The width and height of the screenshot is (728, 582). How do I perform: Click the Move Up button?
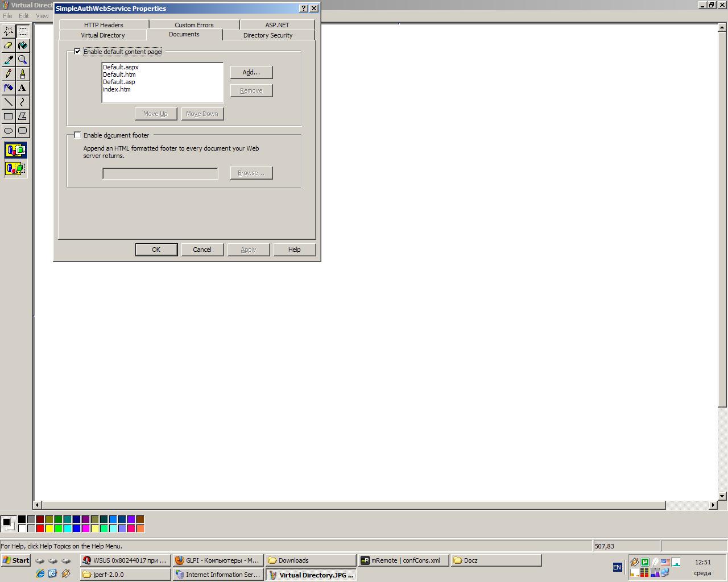click(x=156, y=114)
